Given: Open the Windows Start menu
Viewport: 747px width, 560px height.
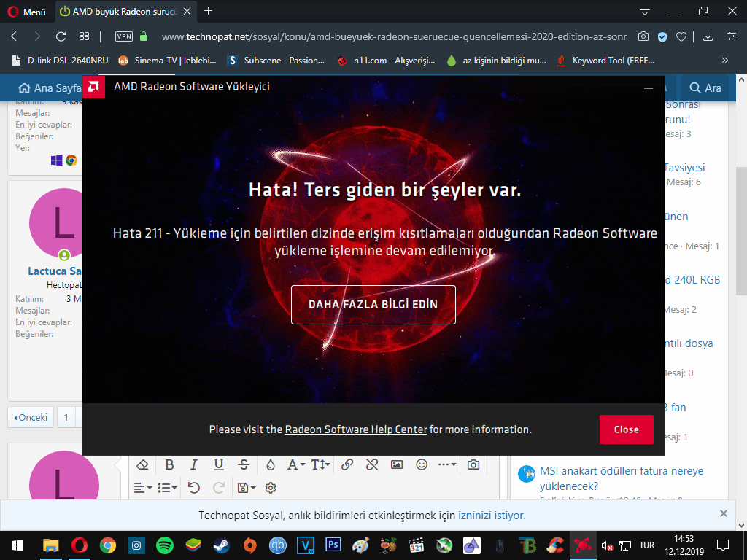Looking at the screenshot, I should [18, 545].
